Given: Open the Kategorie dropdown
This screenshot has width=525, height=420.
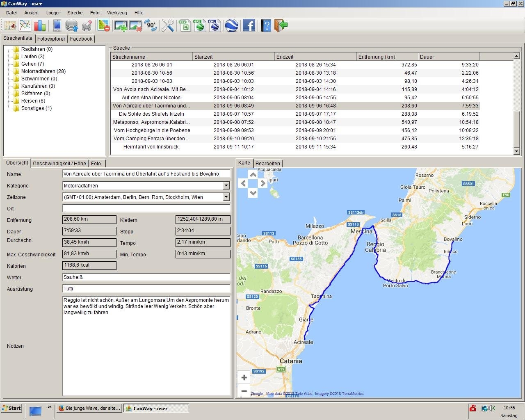Looking at the screenshot, I should pyautogui.click(x=226, y=186).
